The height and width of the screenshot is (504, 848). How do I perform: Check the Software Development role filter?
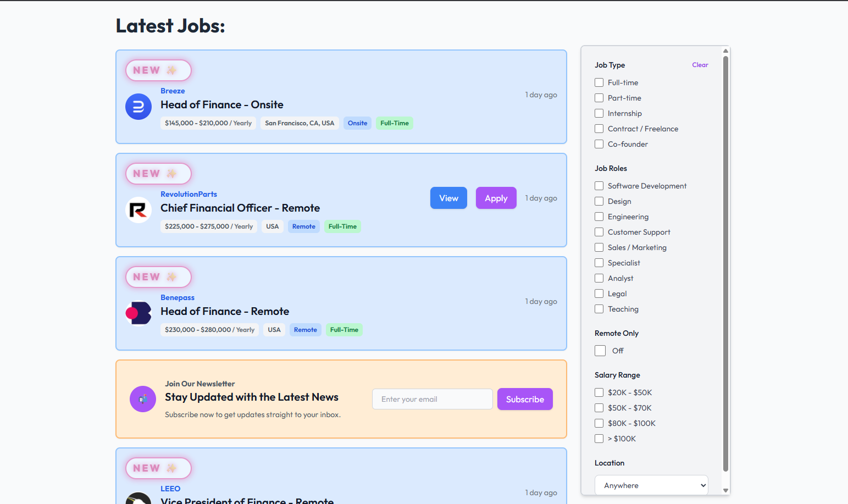[x=598, y=186]
